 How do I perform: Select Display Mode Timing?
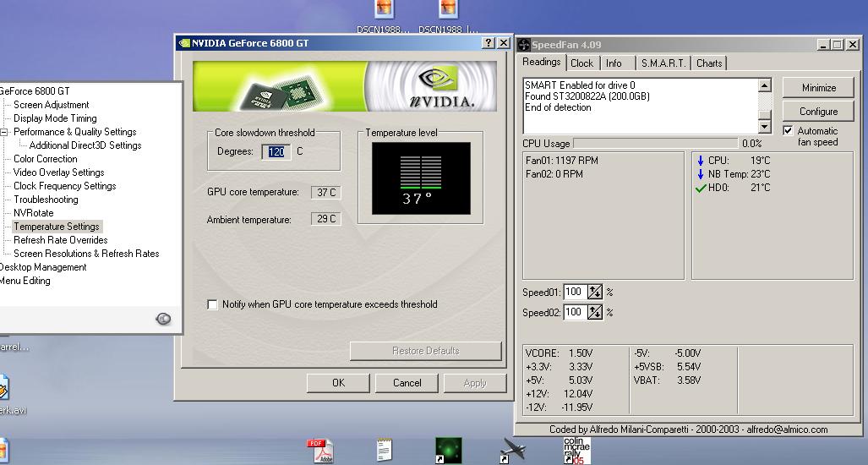[x=55, y=118]
